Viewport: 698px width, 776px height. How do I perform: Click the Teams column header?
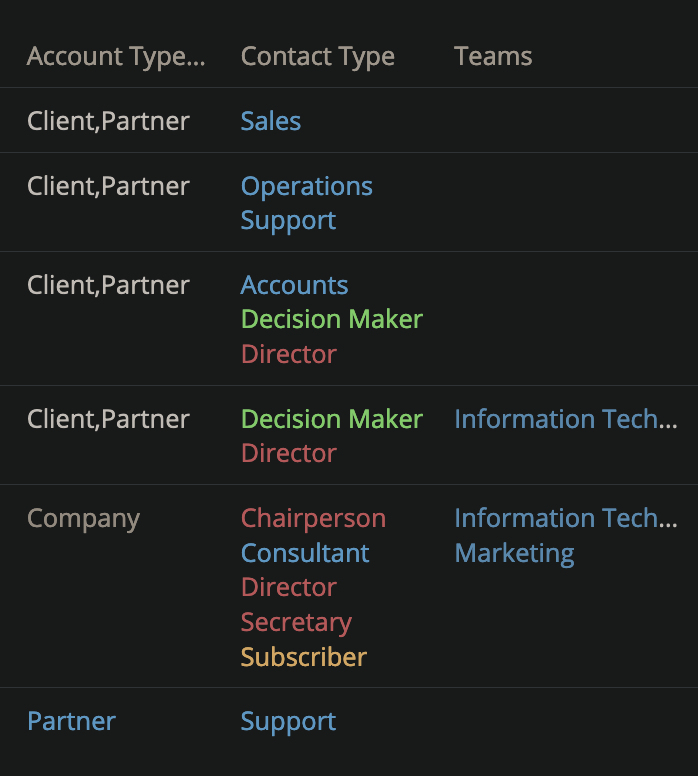493,57
